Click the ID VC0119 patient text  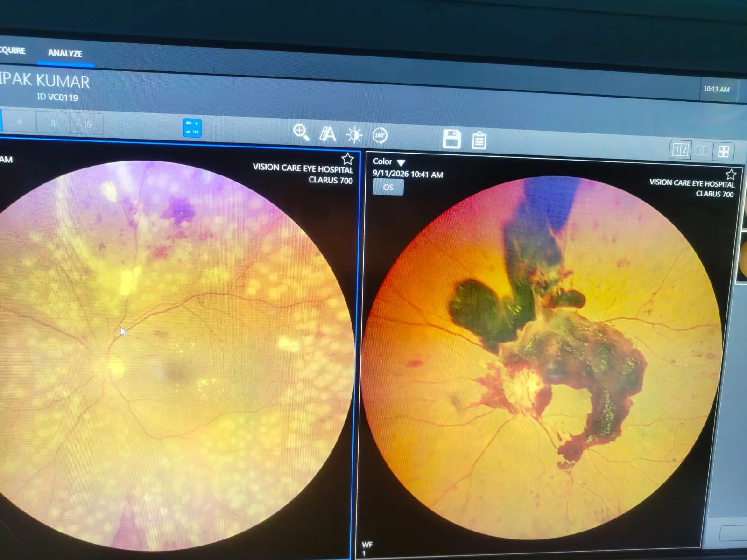[x=57, y=97]
